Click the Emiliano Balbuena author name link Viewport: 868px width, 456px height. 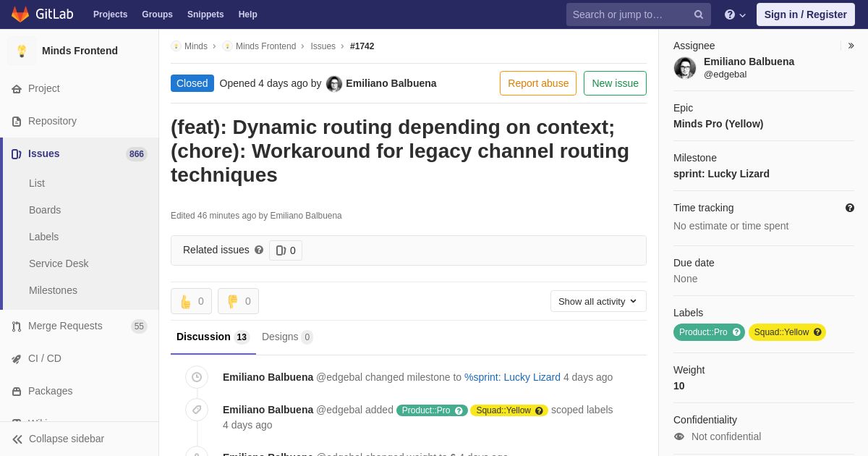pyautogui.click(x=391, y=83)
